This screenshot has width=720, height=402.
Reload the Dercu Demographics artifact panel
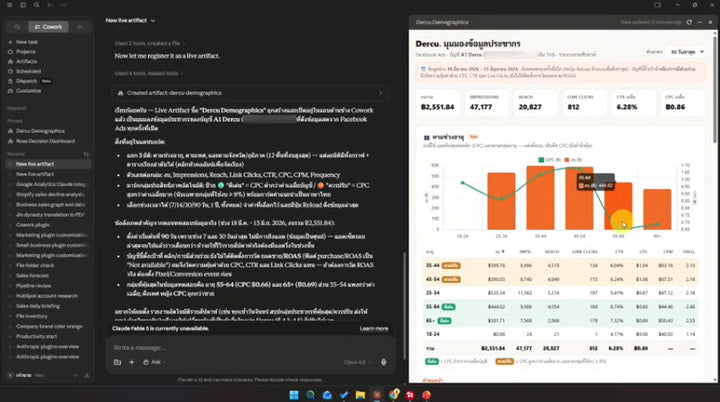pos(689,22)
